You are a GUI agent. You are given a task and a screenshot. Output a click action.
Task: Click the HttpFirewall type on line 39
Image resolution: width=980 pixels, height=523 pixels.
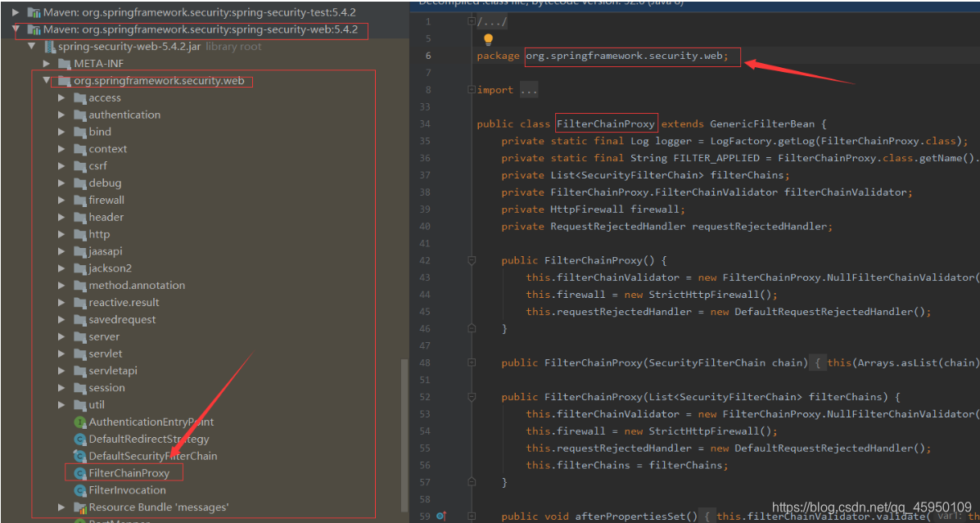[587, 209]
